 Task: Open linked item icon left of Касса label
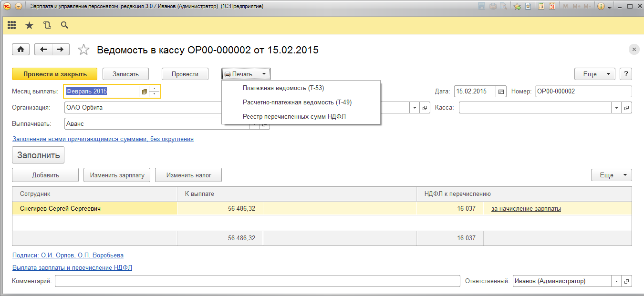pyautogui.click(x=424, y=108)
